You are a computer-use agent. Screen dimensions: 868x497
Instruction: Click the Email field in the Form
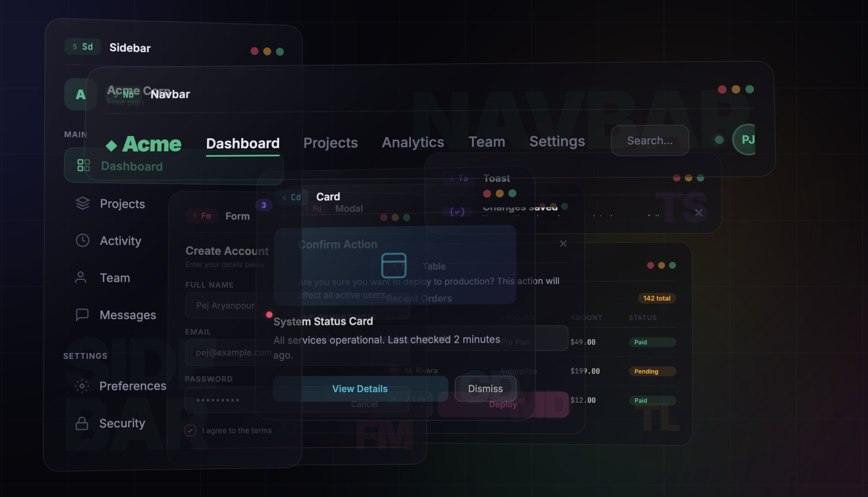tap(297, 352)
